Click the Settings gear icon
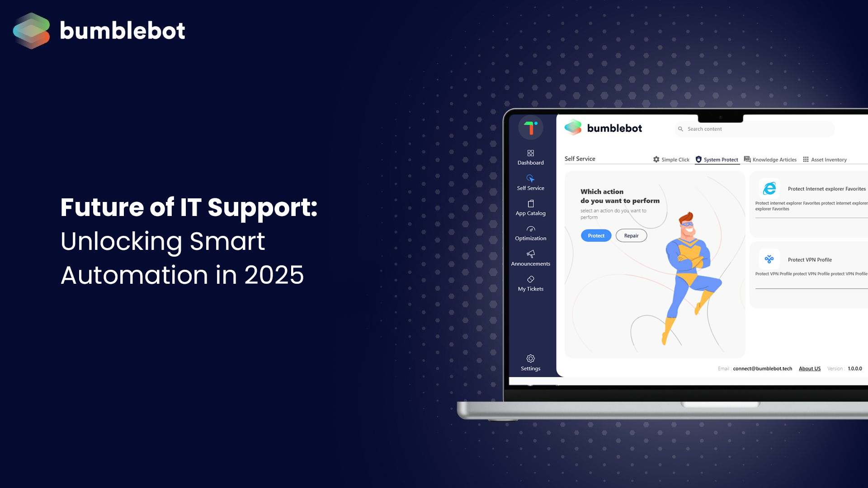Viewport: 868px width, 488px height. pyautogui.click(x=530, y=358)
